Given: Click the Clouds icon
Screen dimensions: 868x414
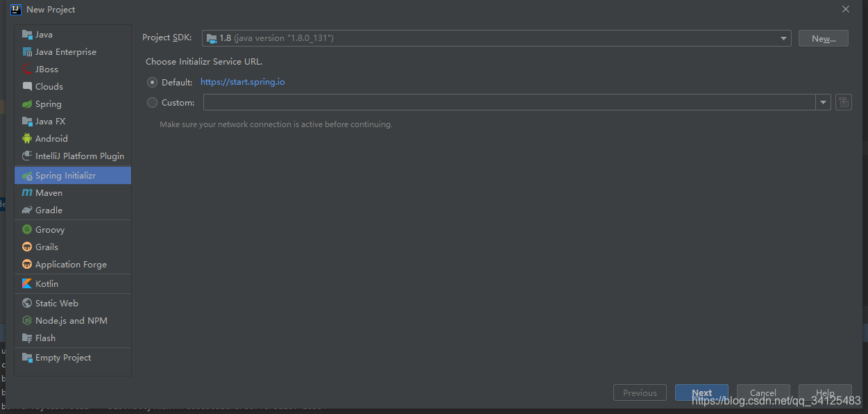Looking at the screenshot, I should click(x=27, y=87).
